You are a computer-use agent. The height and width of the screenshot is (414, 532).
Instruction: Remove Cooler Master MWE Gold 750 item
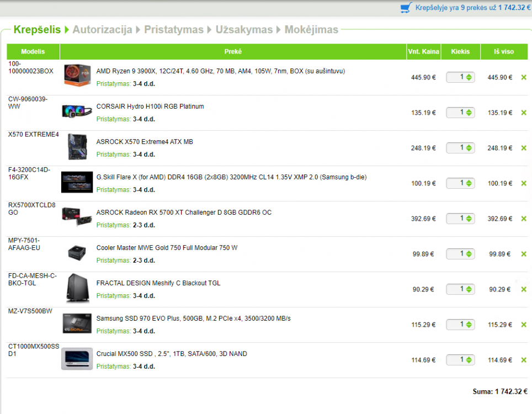524,254
